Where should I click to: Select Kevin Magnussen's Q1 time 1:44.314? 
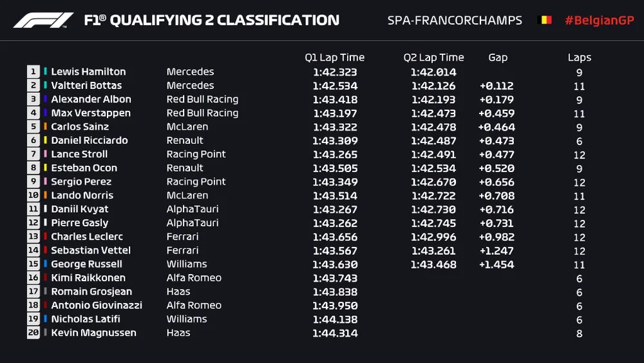click(x=335, y=333)
